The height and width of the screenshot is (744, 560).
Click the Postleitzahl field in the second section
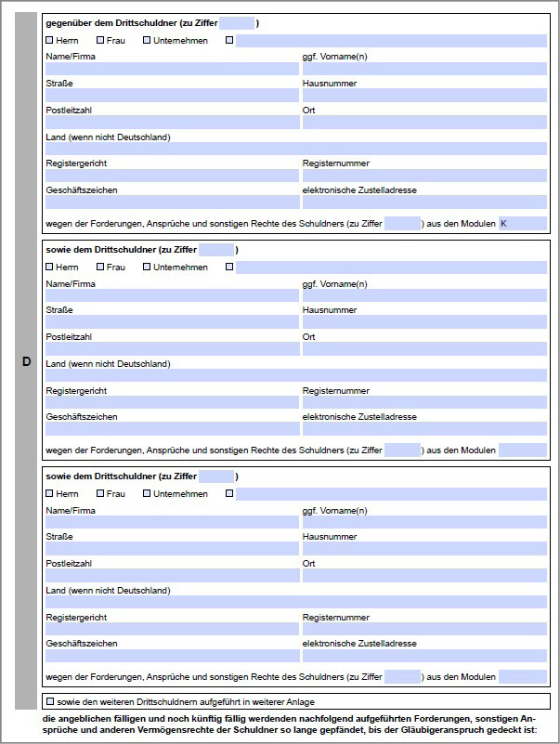[x=172, y=349]
